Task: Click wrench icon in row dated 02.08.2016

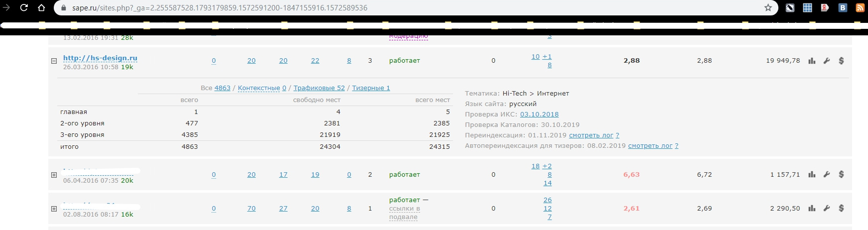Action: pos(827,208)
